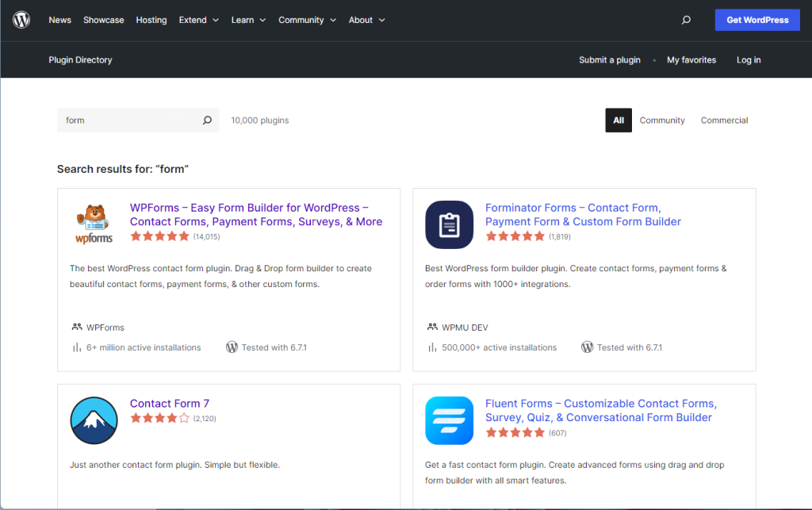
Task: Click the WordPress logo icon
Action: point(21,20)
